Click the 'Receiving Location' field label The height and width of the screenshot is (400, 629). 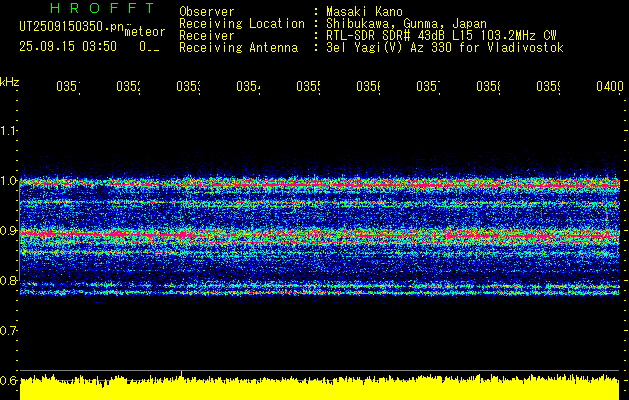pos(242,24)
